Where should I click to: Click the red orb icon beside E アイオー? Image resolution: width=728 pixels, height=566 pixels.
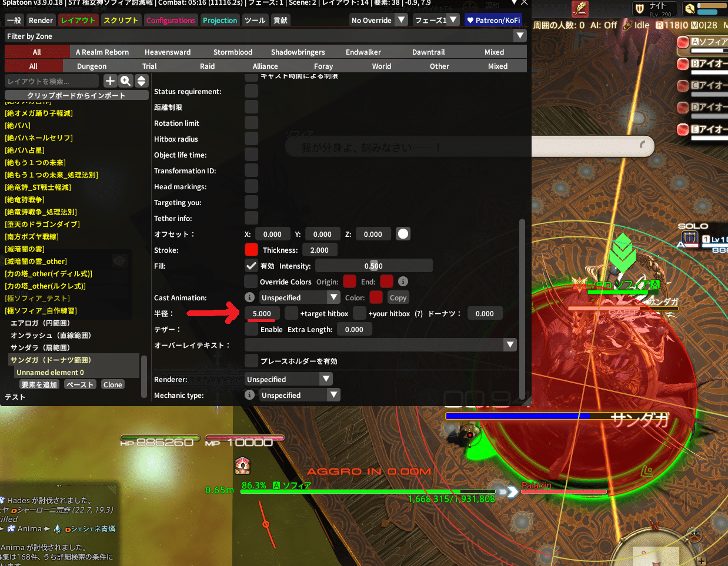pyautogui.click(x=683, y=129)
